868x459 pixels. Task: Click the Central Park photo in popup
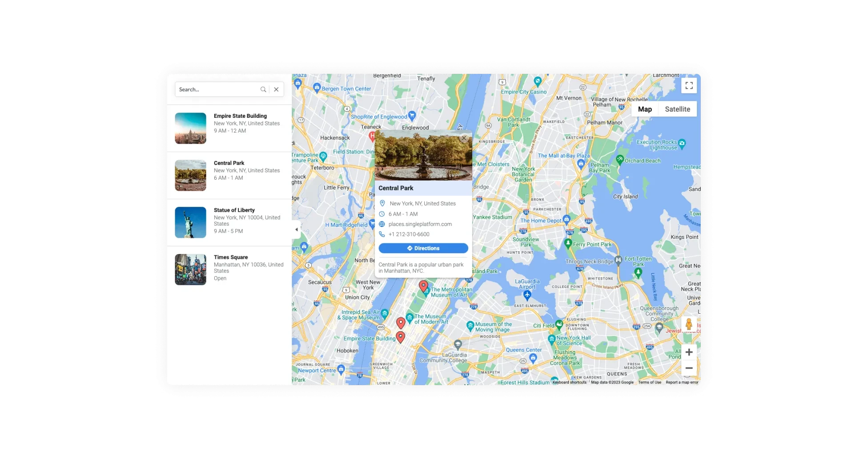click(x=423, y=155)
